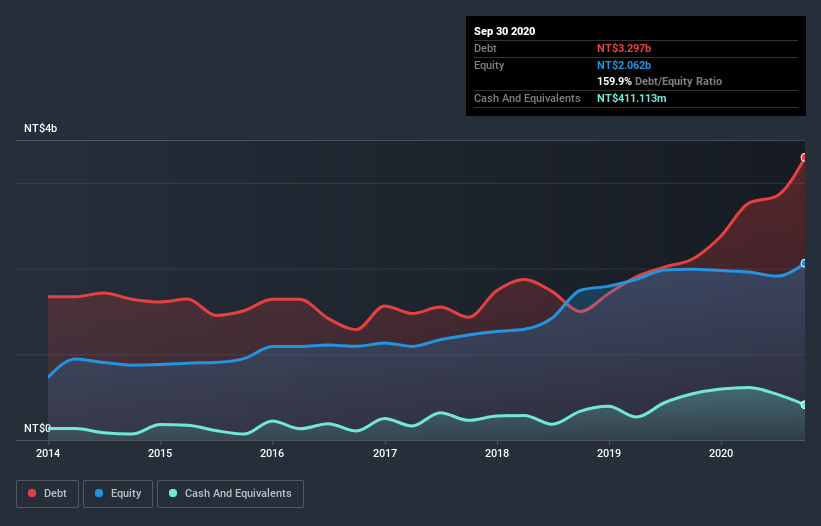Click Cash And Equivalents label in tooltip

click(527, 98)
